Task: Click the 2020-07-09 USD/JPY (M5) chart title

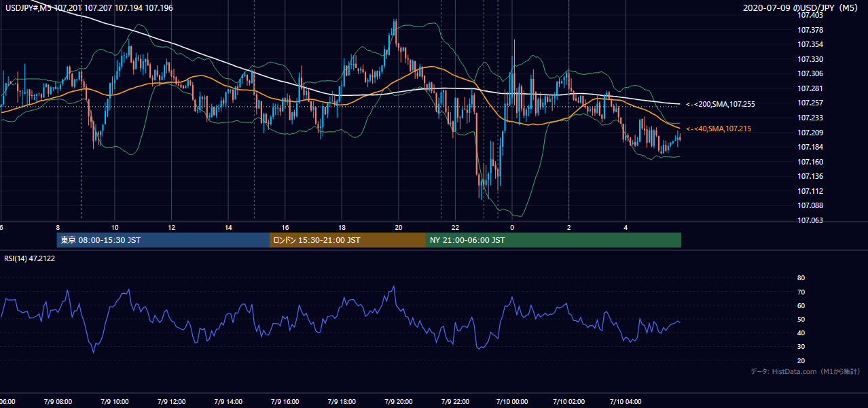Action: click(802, 8)
